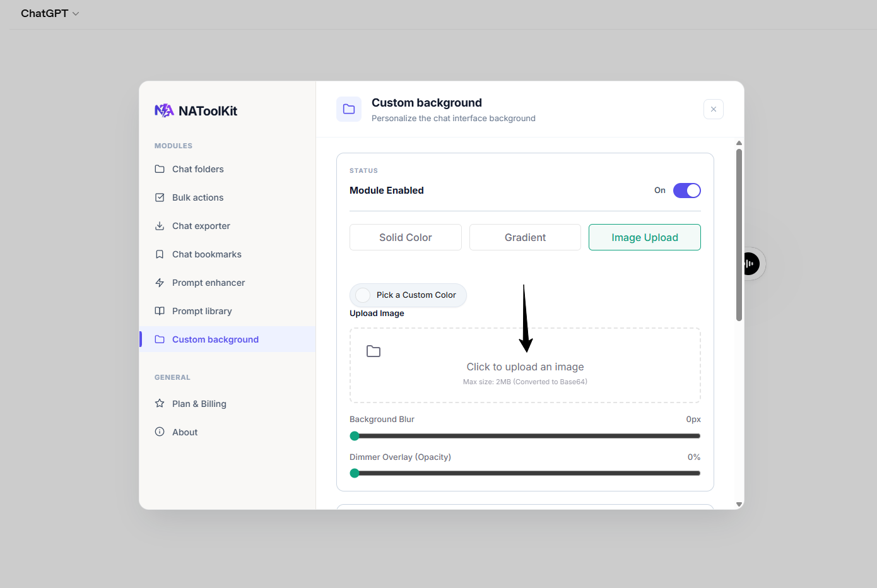
Task: Open the Prompt library module
Action: [227, 311]
